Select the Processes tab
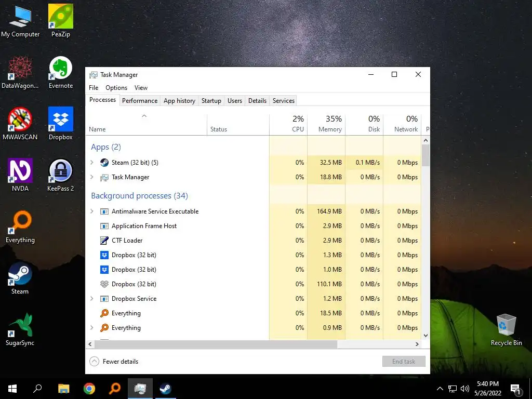Screen dimensions: 532x399 click(102, 100)
